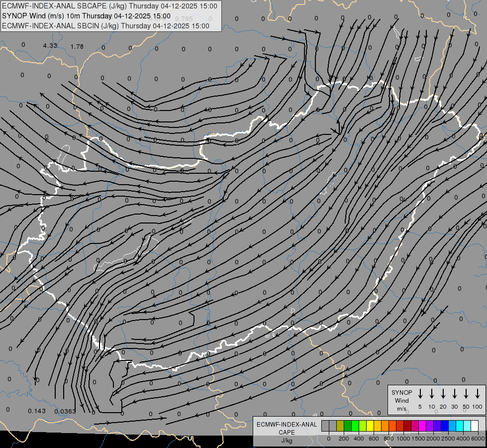Click the 2500 tick label in CAPE legend
This screenshot has width=487, height=448.
point(448,439)
